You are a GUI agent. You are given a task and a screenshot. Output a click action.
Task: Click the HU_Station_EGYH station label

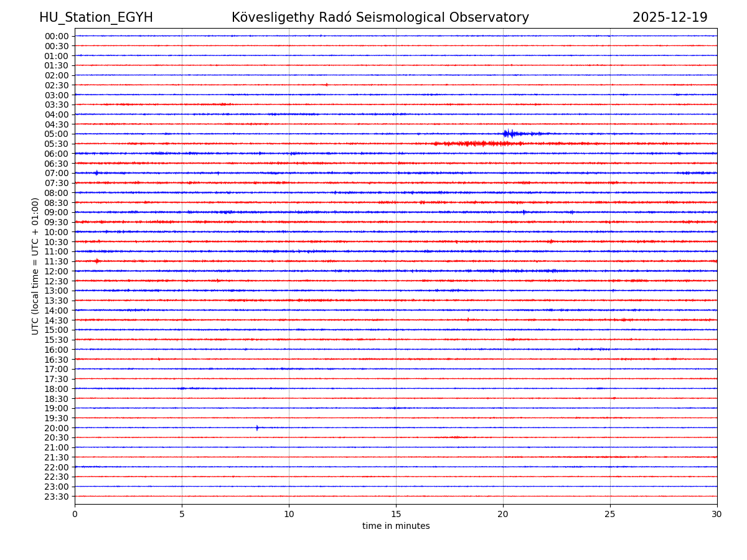pyautogui.click(x=96, y=18)
